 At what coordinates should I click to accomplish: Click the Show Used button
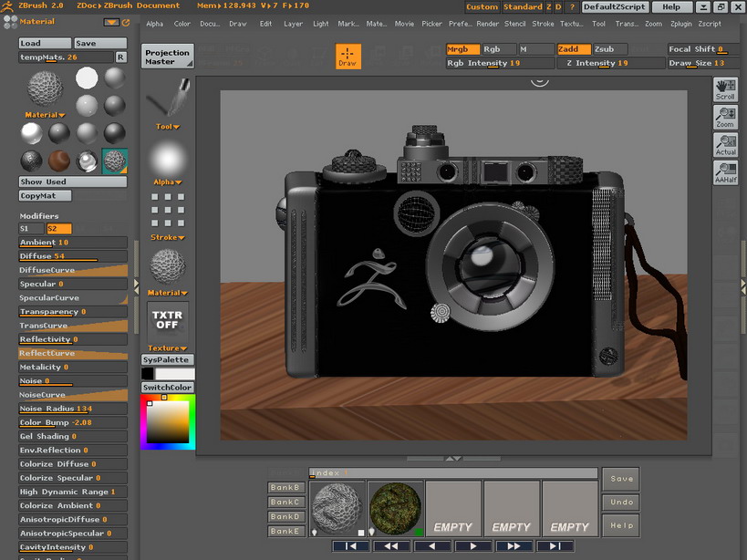click(73, 181)
